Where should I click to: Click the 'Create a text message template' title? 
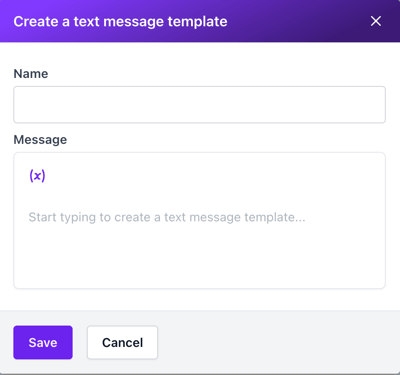coord(120,22)
